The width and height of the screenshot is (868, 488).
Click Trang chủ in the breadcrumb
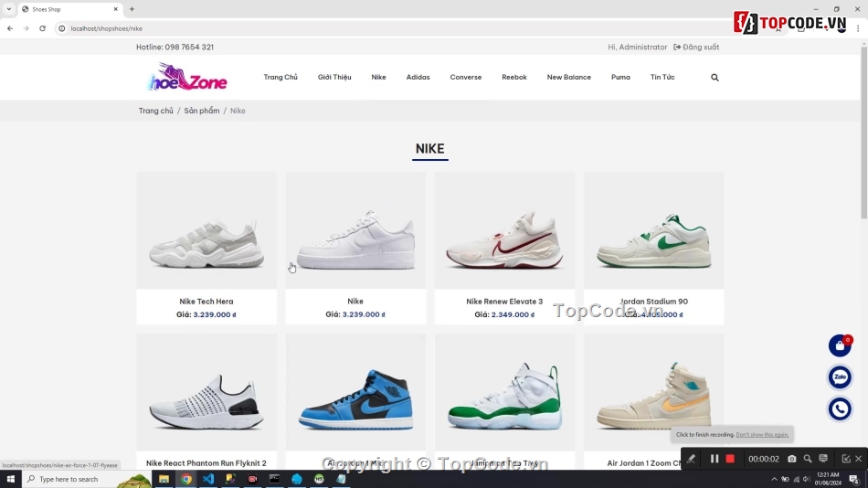[x=155, y=111]
